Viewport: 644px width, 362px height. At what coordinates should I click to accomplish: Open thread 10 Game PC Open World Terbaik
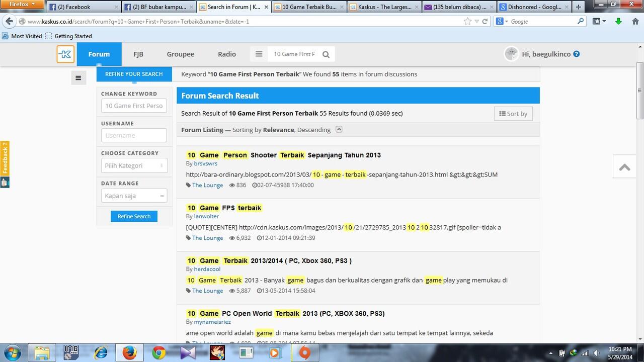[285, 313]
